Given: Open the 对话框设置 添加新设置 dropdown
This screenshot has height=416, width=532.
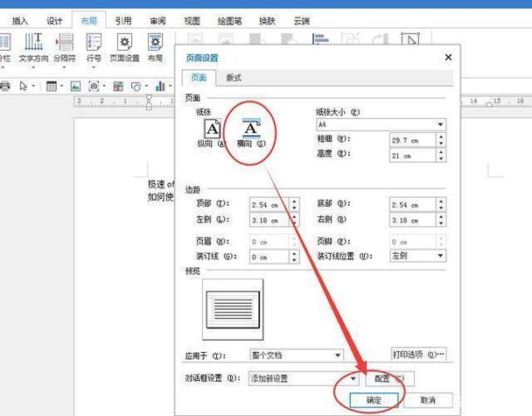Looking at the screenshot, I should (x=304, y=378).
